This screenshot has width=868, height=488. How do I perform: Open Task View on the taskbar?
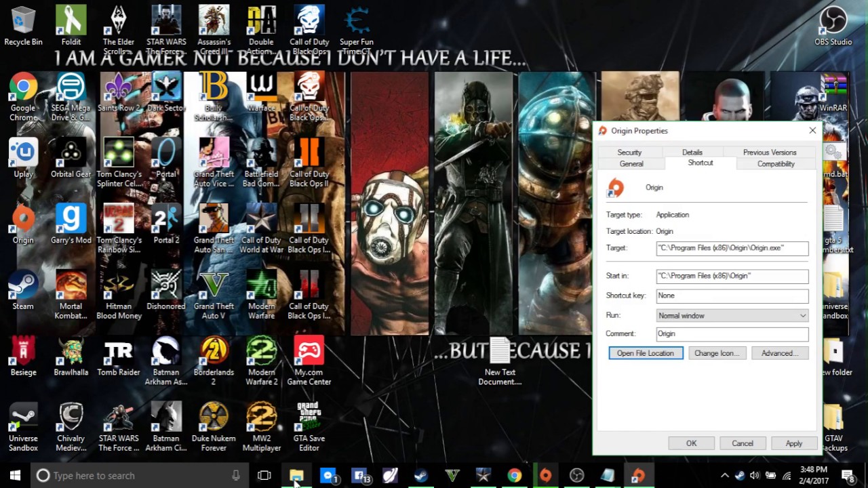(264, 476)
